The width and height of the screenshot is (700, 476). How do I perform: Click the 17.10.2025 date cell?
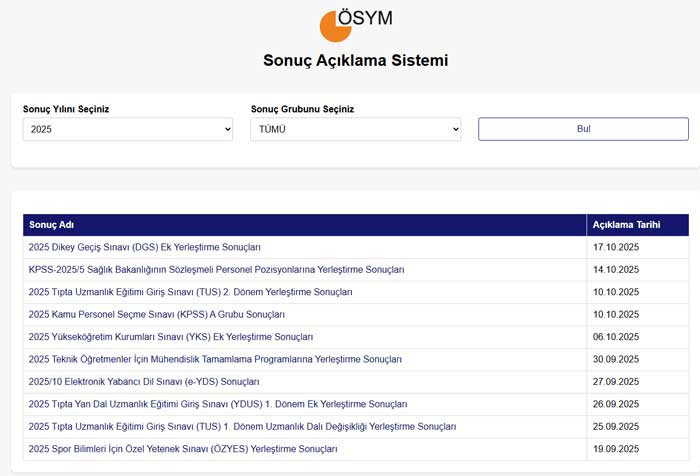coord(615,247)
